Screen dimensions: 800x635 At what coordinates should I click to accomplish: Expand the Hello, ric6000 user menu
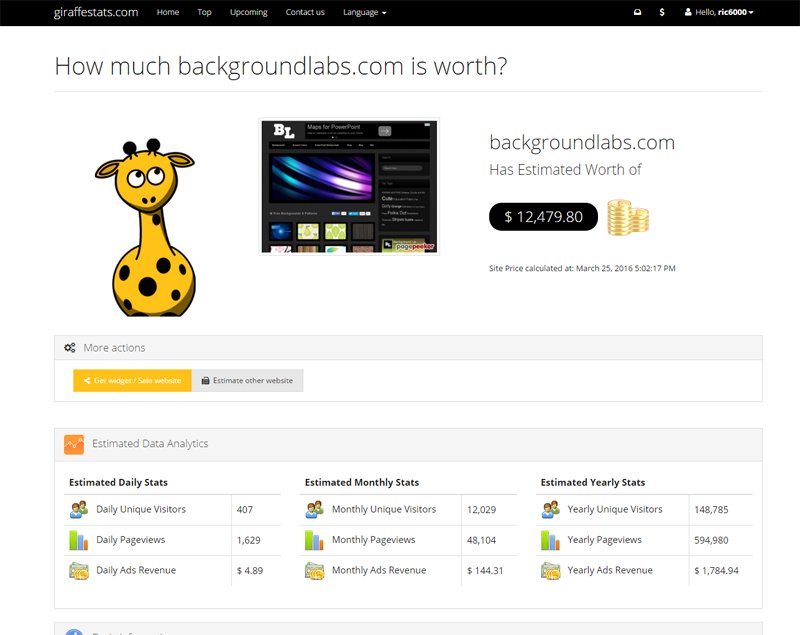click(719, 12)
